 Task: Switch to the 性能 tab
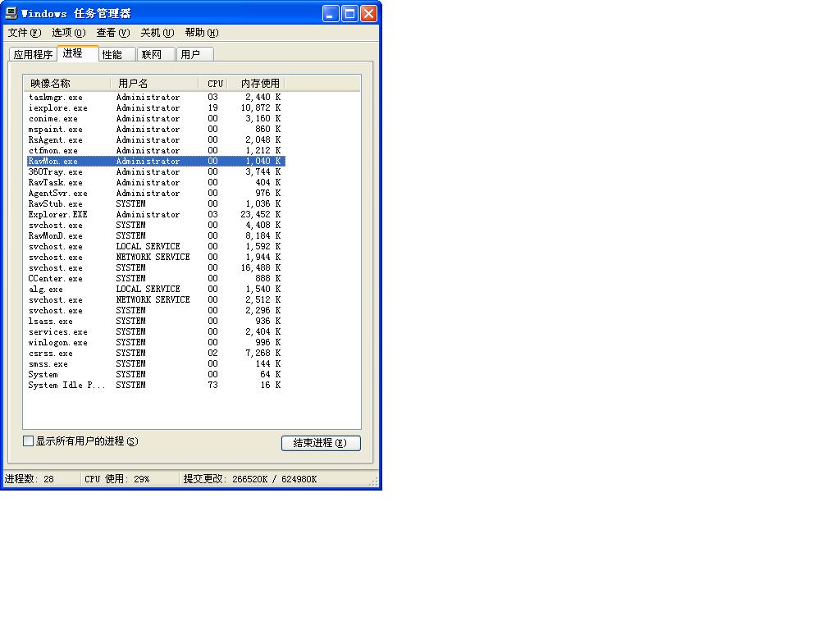click(x=116, y=55)
